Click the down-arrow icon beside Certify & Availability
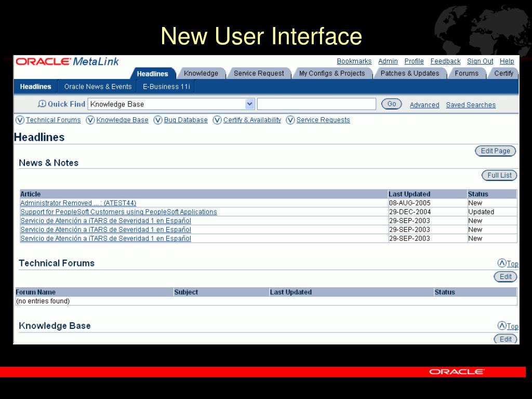This screenshot has width=532, height=399. click(217, 120)
